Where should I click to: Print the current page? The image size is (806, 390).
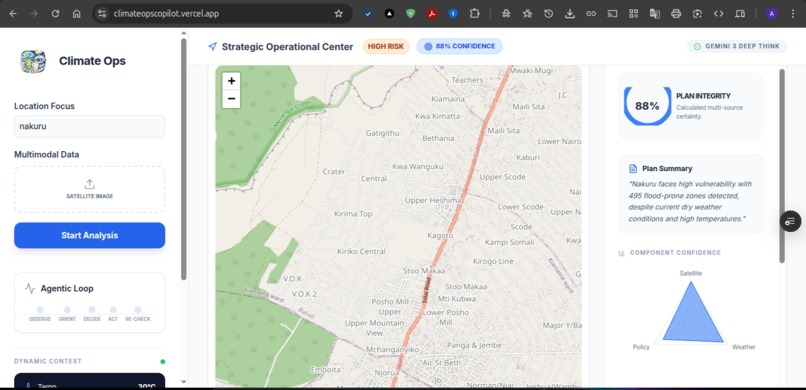[676, 14]
